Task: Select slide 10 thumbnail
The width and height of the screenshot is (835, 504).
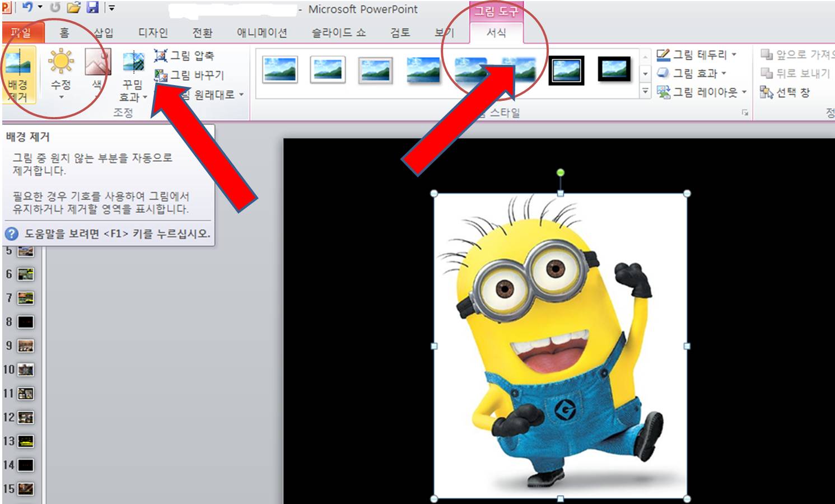Action: 26,370
